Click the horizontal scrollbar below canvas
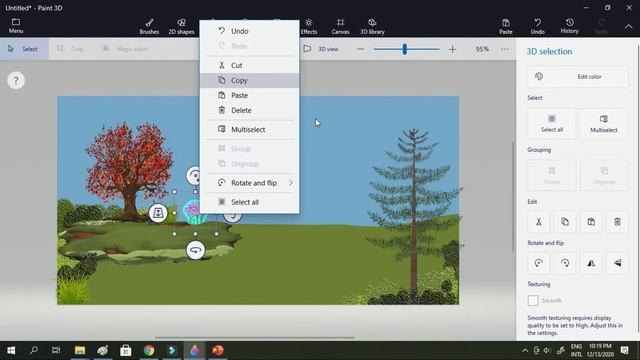Image resolution: width=640 pixels, height=360 pixels. click(x=254, y=338)
